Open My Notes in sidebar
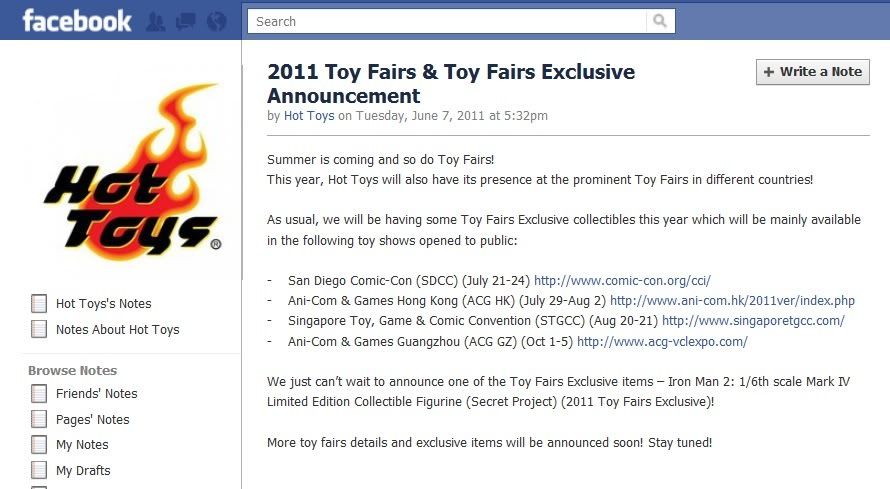Screen dimensions: 890x489 coord(82,445)
